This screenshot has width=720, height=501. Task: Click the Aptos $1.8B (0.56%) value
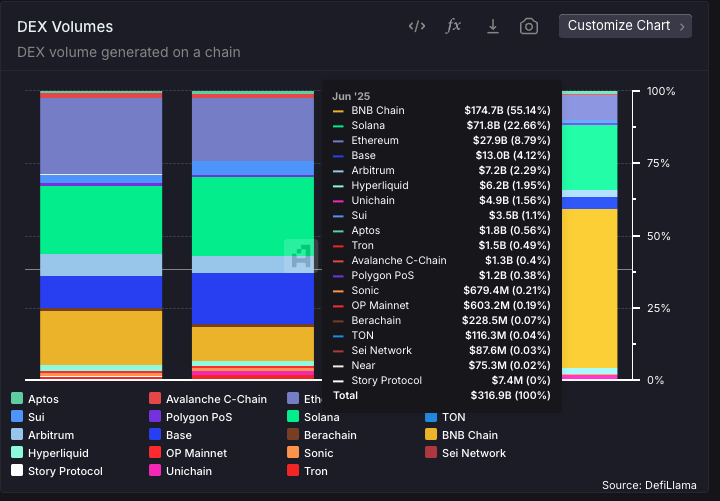coord(515,230)
